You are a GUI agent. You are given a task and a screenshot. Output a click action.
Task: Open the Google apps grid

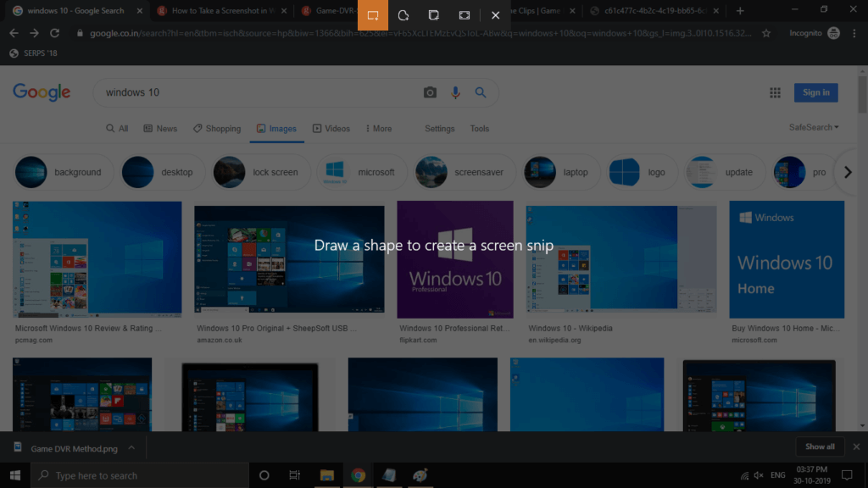(775, 93)
